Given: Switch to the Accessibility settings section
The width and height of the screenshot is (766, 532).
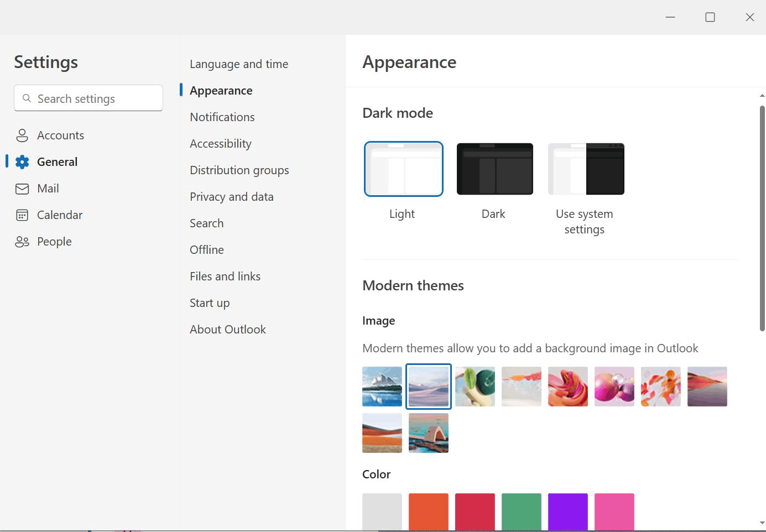Looking at the screenshot, I should 220,143.
